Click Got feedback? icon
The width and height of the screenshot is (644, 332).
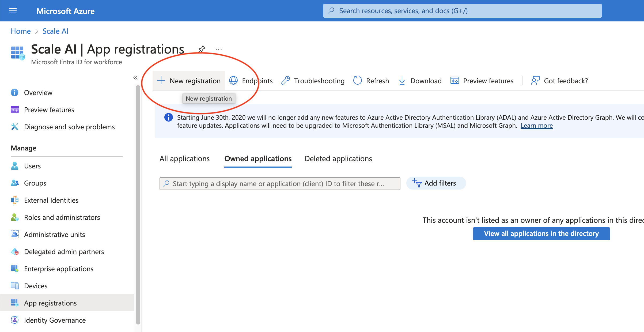coord(535,80)
